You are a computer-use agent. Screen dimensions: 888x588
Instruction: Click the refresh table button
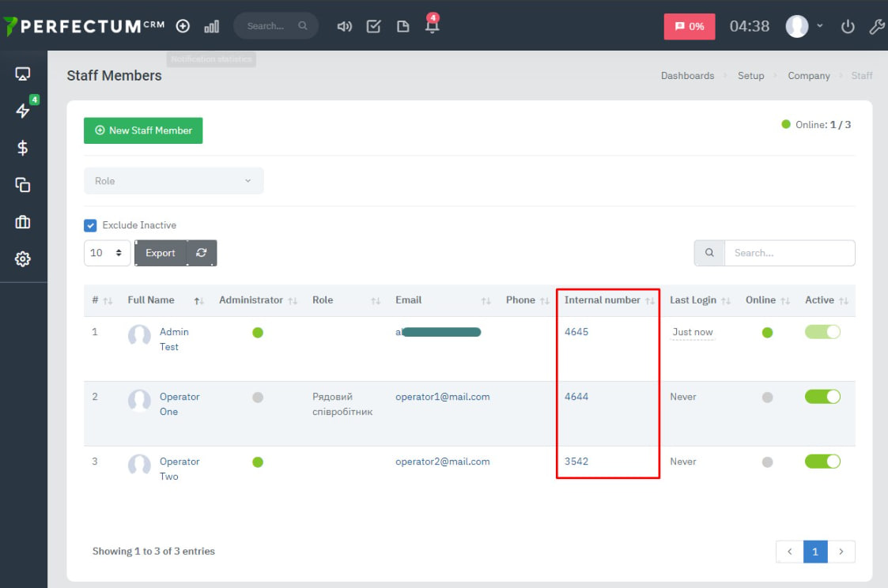pyautogui.click(x=202, y=253)
